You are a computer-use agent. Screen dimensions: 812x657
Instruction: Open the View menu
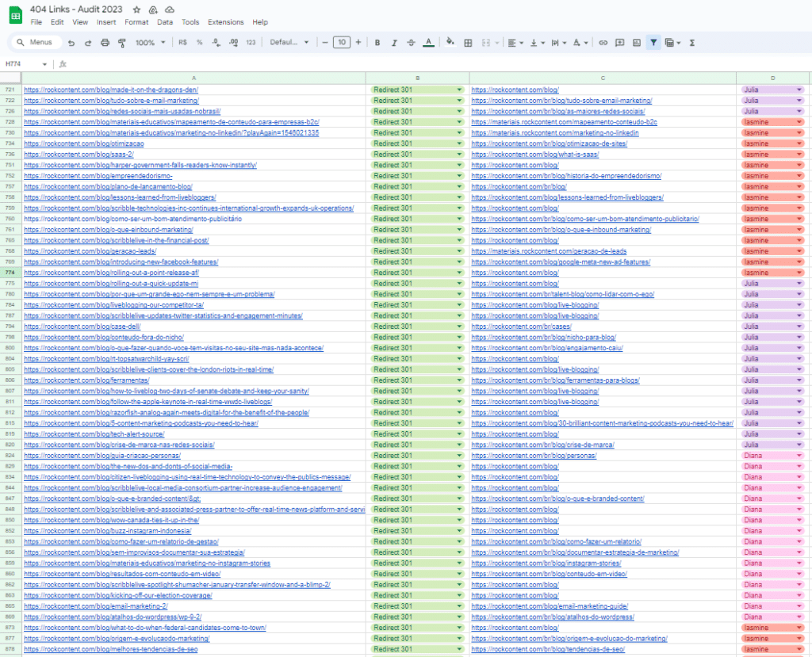click(80, 22)
